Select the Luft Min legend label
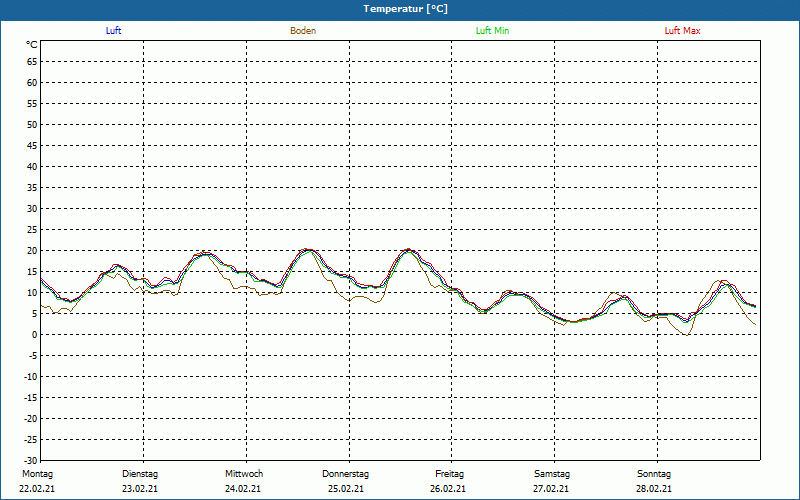800x500 pixels. 492,31
